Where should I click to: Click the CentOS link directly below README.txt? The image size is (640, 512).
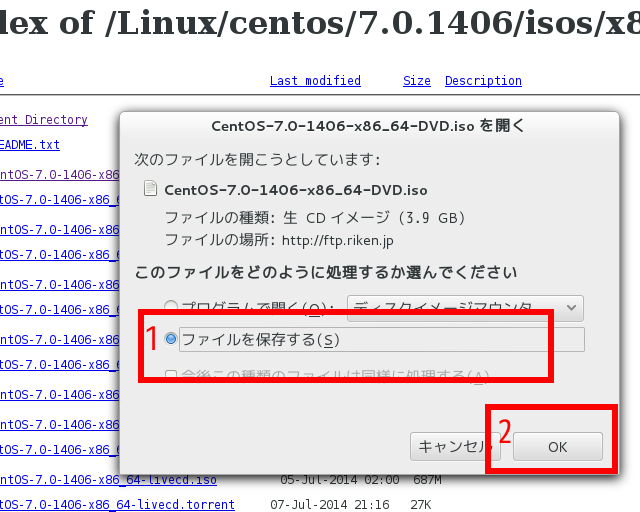[58, 175]
